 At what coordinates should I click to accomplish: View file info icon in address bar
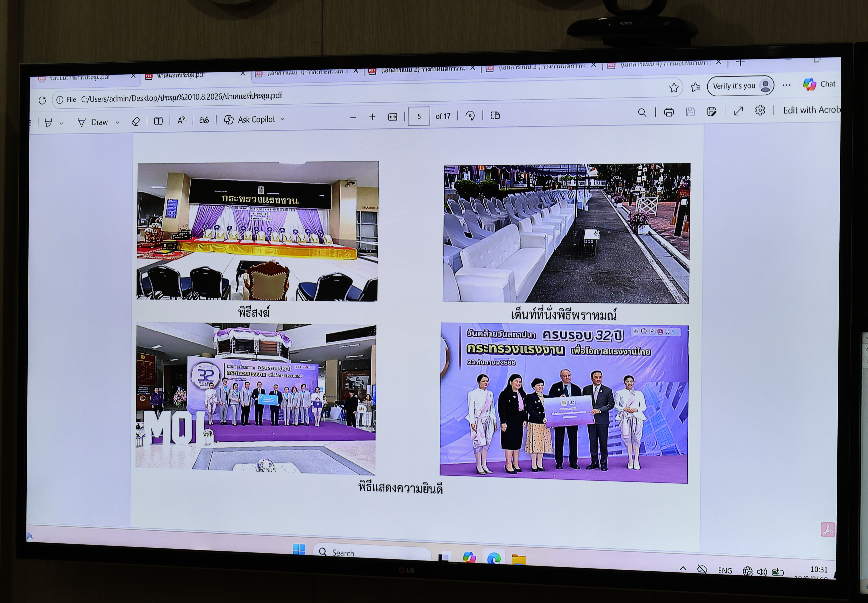pyautogui.click(x=60, y=100)
